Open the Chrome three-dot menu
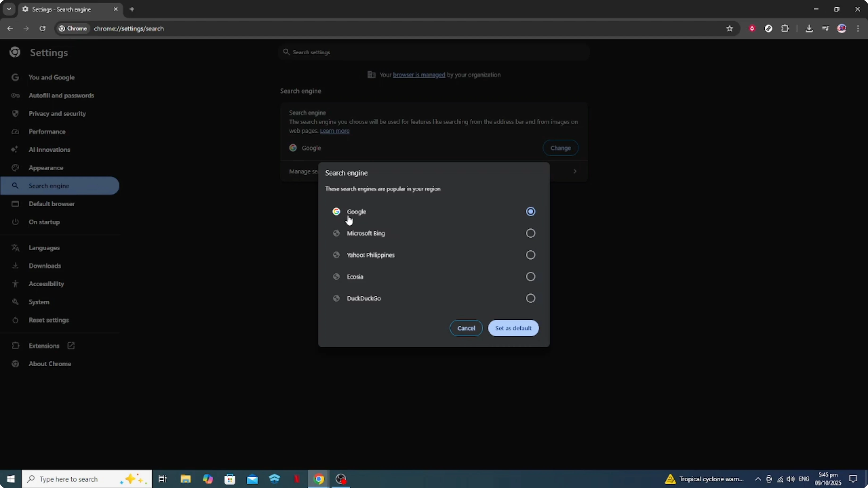The image size is (868, 488). 858,29
